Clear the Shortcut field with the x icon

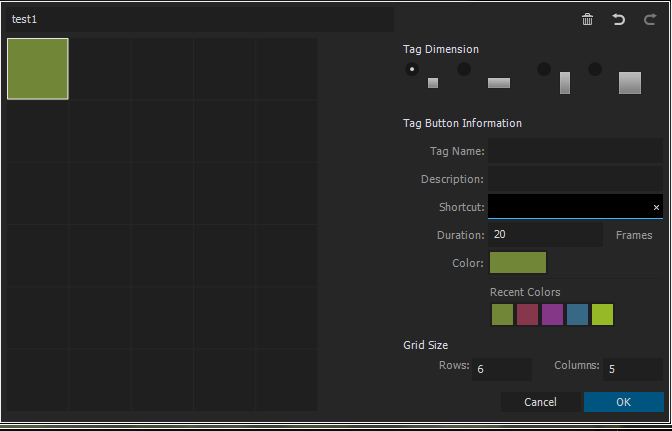656,207
